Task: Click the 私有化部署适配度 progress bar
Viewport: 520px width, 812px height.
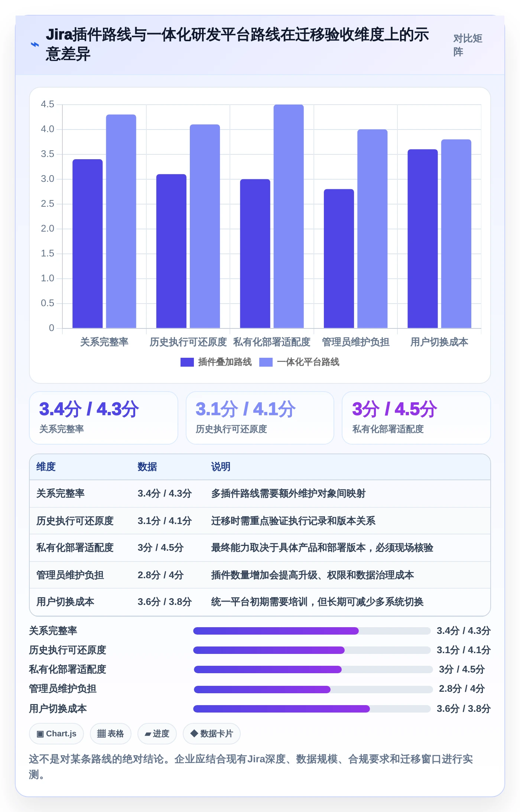Action: tap(313, 669)
